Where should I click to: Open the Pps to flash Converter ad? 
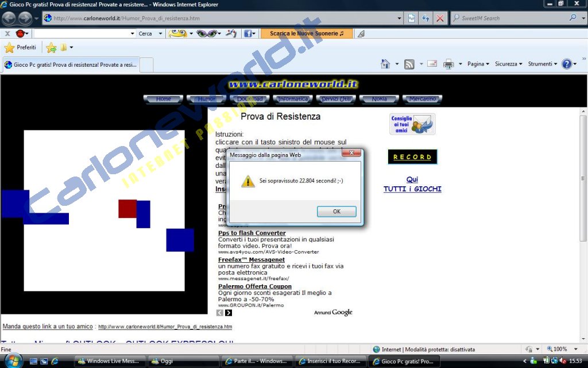coord(252,233)
